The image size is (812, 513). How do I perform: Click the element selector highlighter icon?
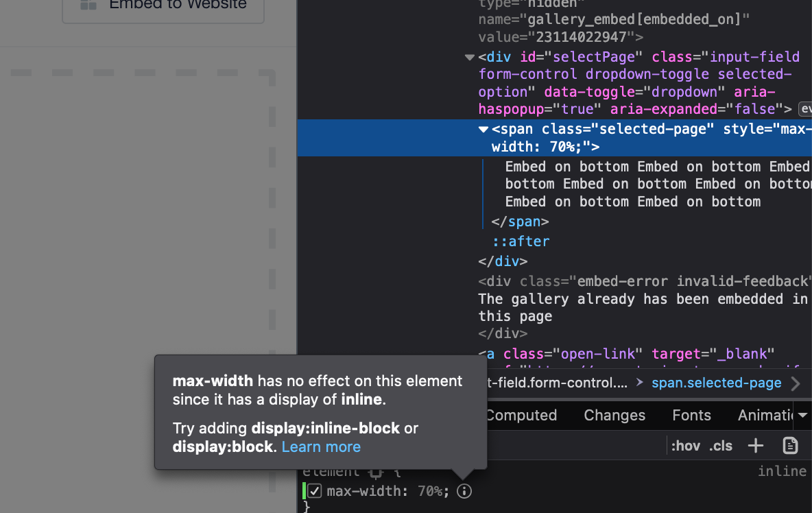pyautogui.click(x=375, y=472)
